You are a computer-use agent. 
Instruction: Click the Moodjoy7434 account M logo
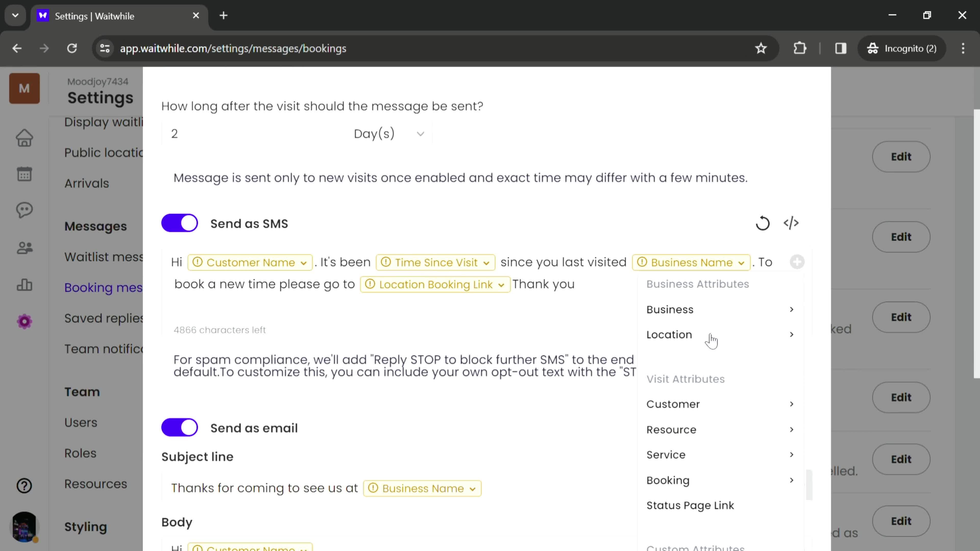(24, 89)
